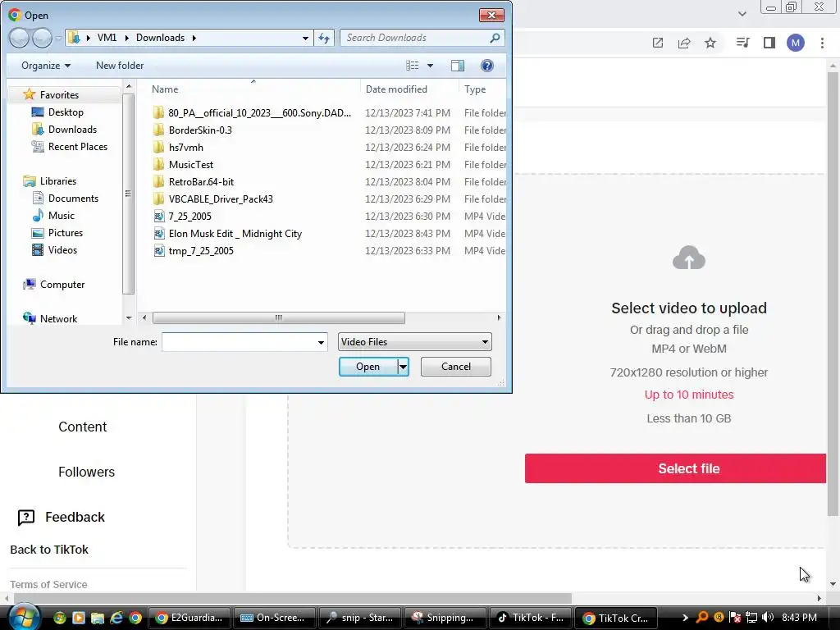Expand the arrow after VM1 in path

(x=127, y=38)
